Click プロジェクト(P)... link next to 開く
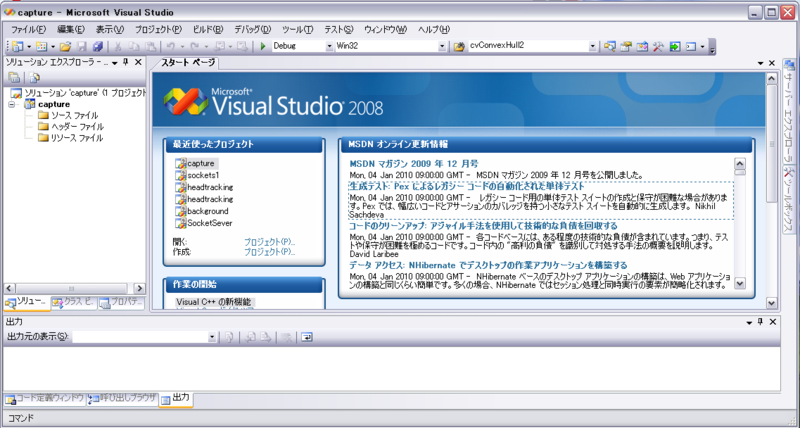Screen dimensions: 800x428 (x=269, y=242)
